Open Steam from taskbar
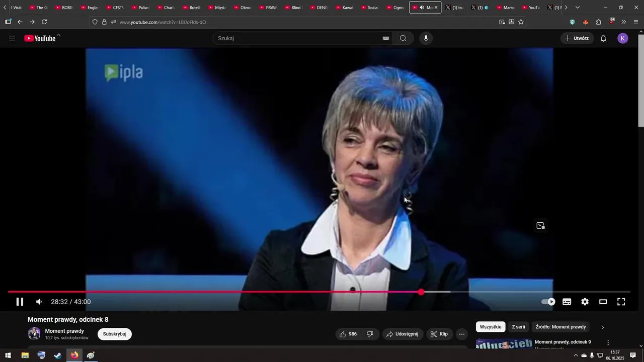 pyautogui.click(x=58, y=355)
